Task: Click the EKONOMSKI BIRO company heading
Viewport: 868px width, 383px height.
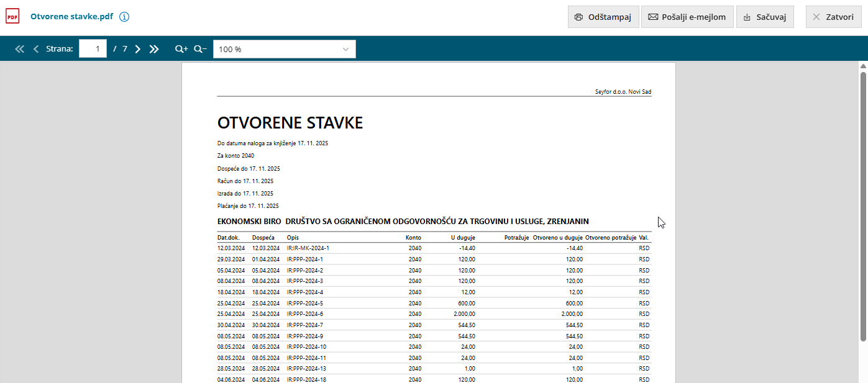Action: point(403,222)
